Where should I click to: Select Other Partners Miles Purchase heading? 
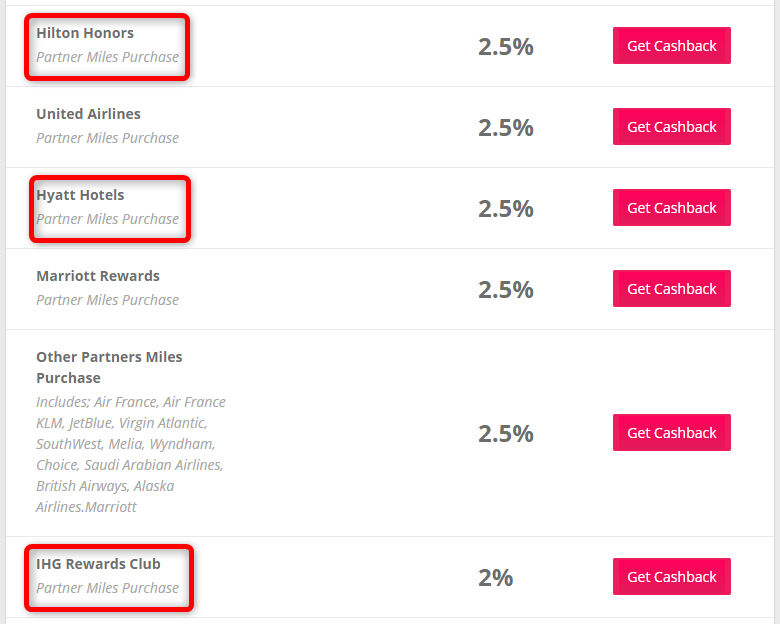pos(109,367)
